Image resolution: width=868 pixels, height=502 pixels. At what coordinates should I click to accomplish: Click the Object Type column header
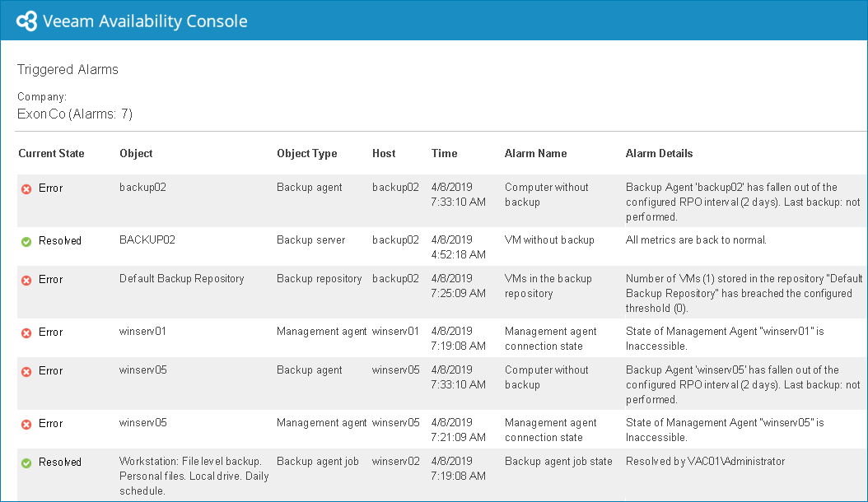(306, 153)
